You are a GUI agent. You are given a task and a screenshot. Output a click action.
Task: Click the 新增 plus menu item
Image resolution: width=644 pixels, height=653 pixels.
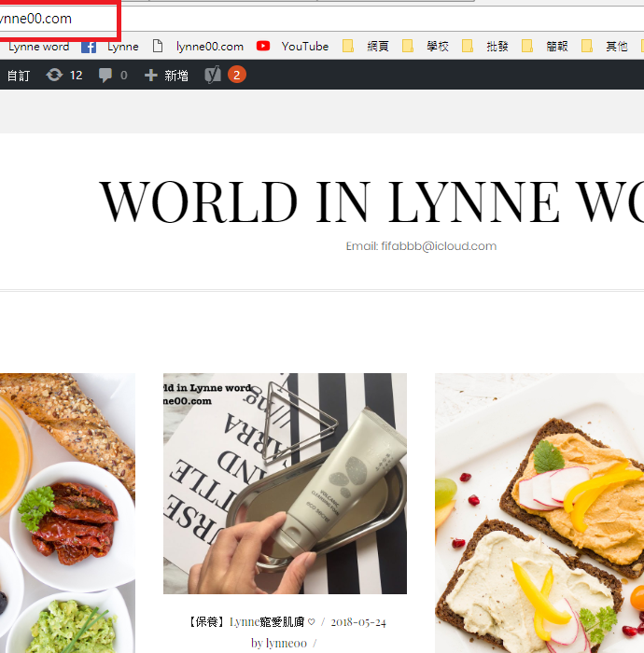[x=166, y=76]
